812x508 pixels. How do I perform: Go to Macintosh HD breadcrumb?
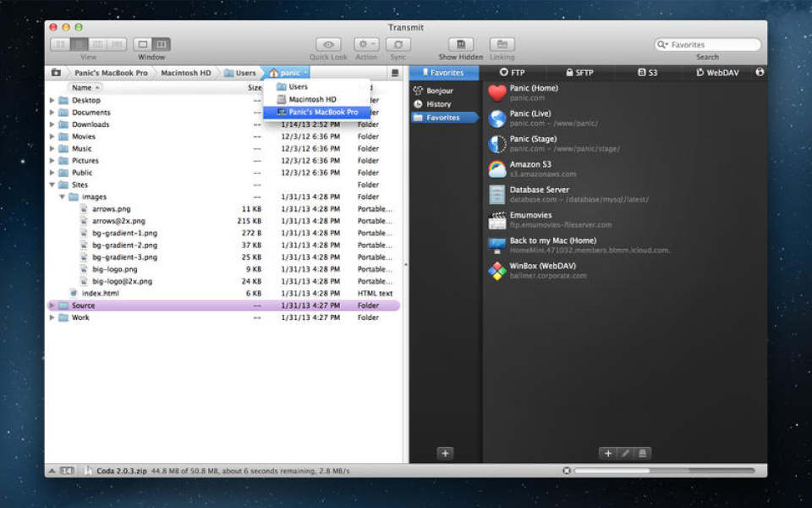coord(186,73)
